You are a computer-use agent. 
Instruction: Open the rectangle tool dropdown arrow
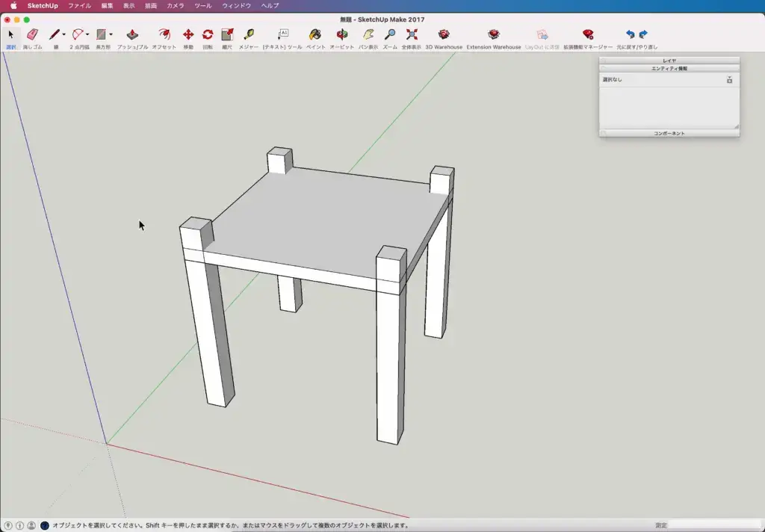tap(111, 34)
